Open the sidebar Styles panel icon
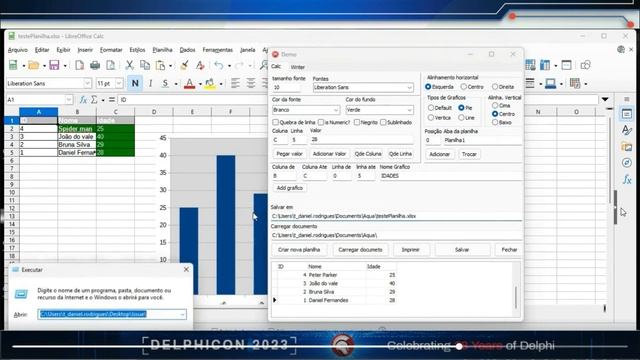 [x=627, y=130]
